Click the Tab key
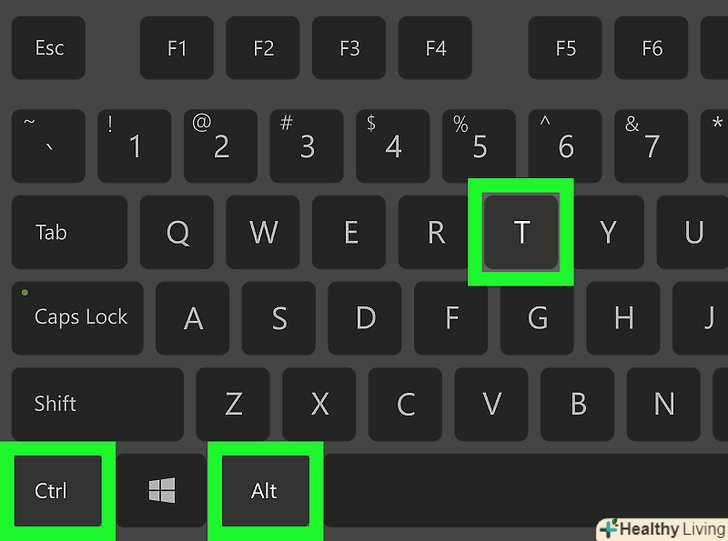 (x=69, y=232)
